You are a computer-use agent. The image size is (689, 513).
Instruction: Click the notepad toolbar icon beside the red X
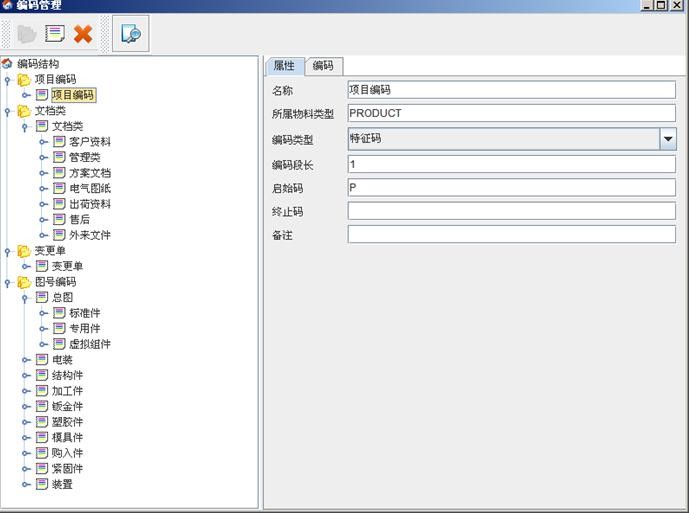55,35
